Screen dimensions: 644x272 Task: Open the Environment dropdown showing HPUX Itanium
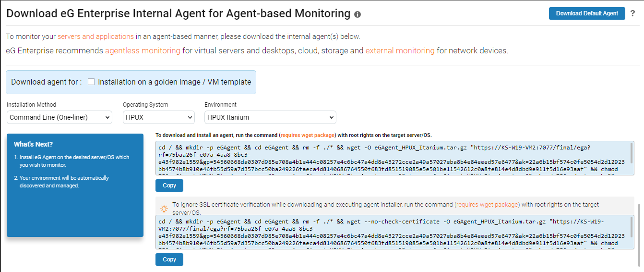point(270,117)
